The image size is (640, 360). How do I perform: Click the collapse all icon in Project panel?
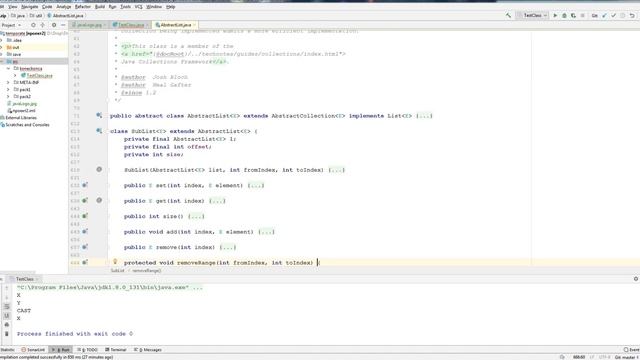(42, 25)
